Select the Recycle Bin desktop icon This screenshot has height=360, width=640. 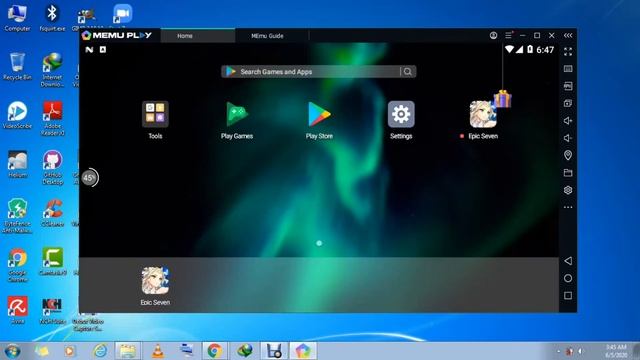tap(17, 66)
